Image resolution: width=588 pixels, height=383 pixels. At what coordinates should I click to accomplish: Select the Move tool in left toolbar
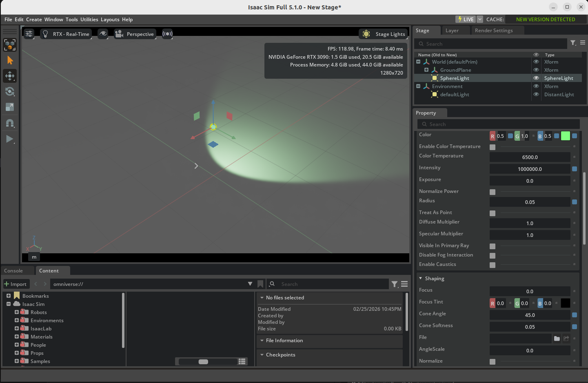[x=10, y=76]
